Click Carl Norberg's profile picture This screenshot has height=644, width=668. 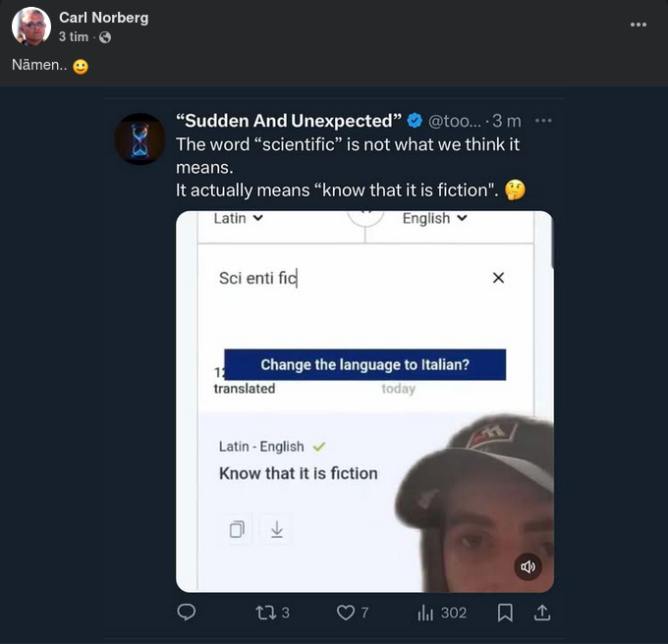(x=31, y=27)
